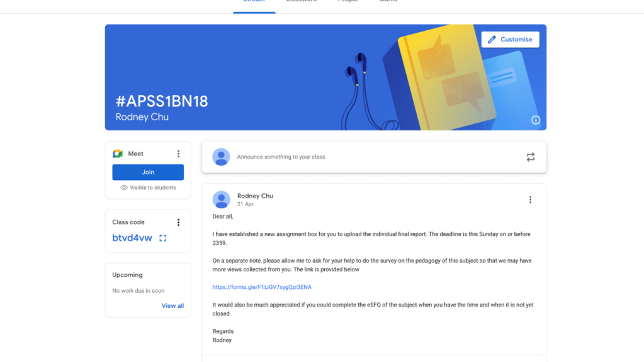Open the forms.gle survey link
The height and width of the screenshot is (362, 644).
(262, 287)
